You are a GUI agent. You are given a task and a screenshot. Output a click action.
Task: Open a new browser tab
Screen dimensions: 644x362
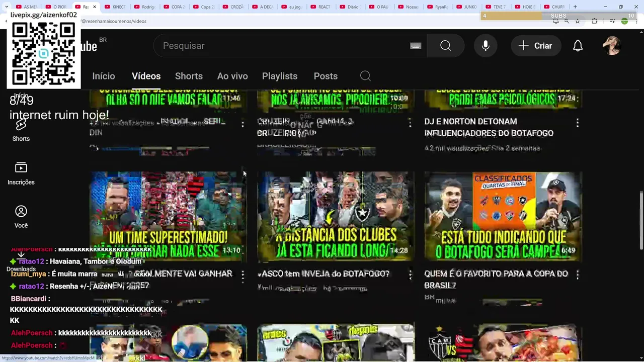pos(575,7)
